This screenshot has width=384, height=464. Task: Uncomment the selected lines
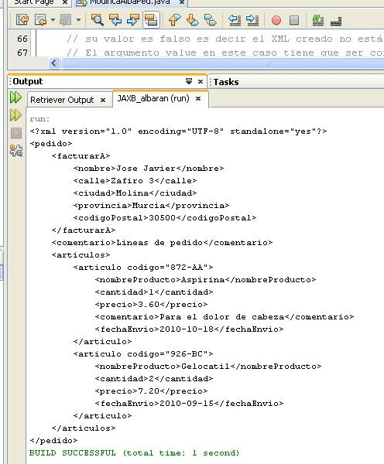coord(336,21)
